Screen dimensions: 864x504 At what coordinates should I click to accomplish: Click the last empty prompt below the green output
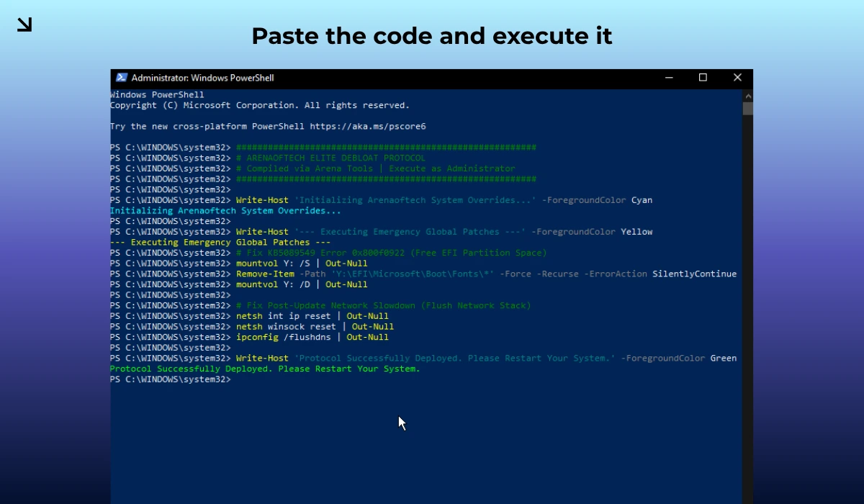(171, 379)
